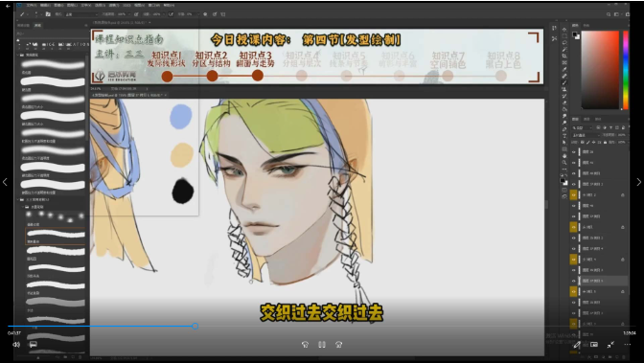This screenshot has width=644, height=363.
Task: Open the player's more options ellipsis
Action: pos(627,345)
